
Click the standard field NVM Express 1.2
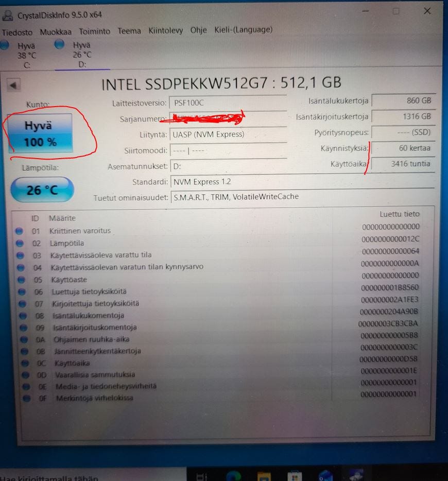302,182
